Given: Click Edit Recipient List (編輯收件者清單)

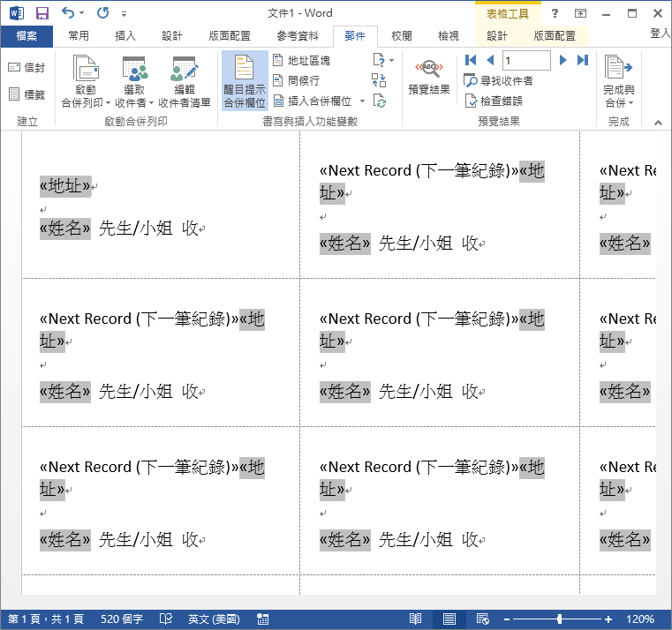Looking at the screenshot, I should coord(185,82).
